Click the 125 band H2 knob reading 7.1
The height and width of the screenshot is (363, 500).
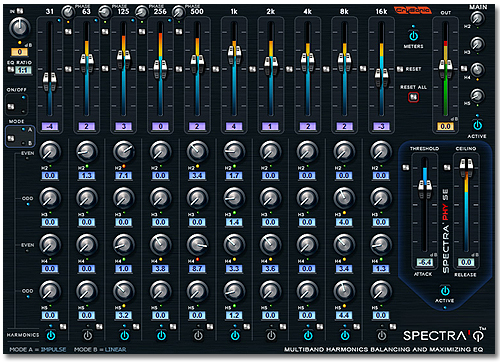click(124, 152)
